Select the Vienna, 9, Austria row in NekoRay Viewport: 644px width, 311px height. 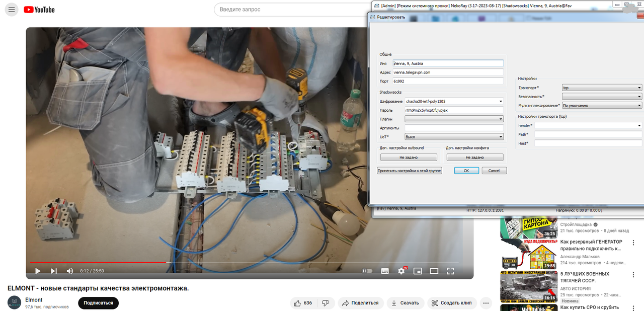click(397, 208)
